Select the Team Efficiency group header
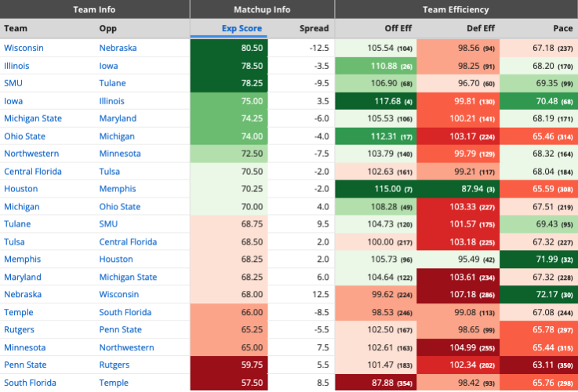Image resolution: width=578 pixels, height=392 pixels. tap(456, 9)
